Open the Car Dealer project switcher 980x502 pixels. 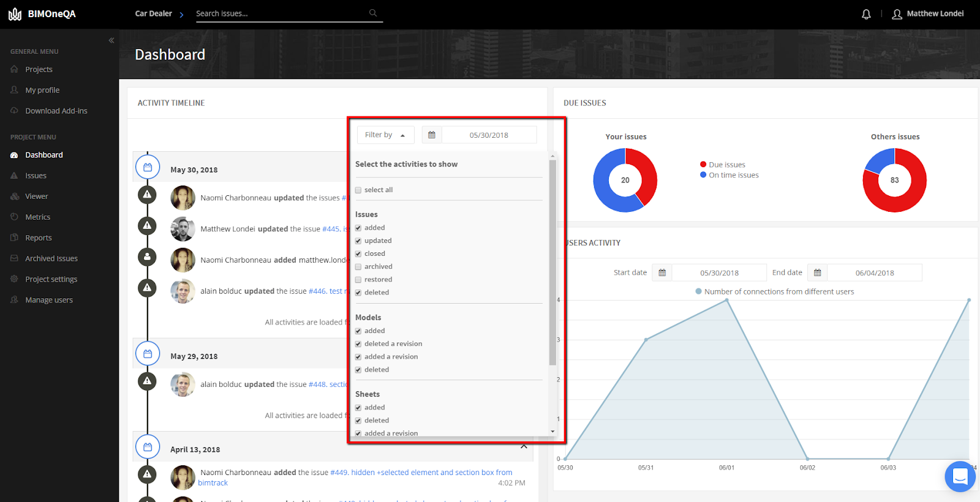[x=159, y=13]
